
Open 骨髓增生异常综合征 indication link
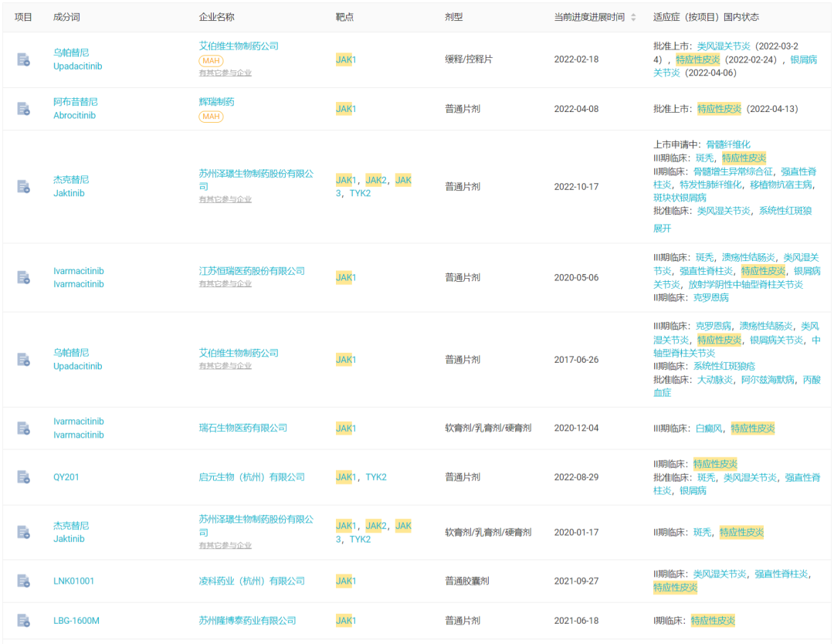coord(732,171)
